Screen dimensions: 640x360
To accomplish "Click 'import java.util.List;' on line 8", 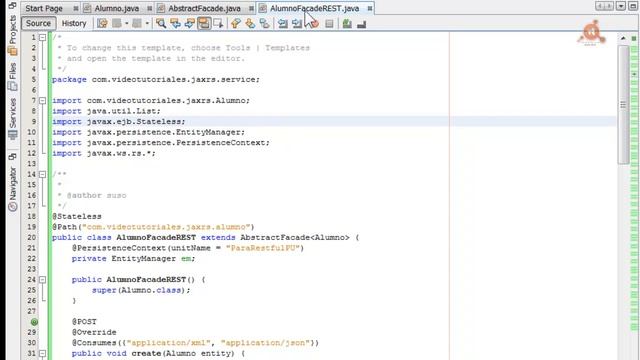I will [x=106, y=111].
